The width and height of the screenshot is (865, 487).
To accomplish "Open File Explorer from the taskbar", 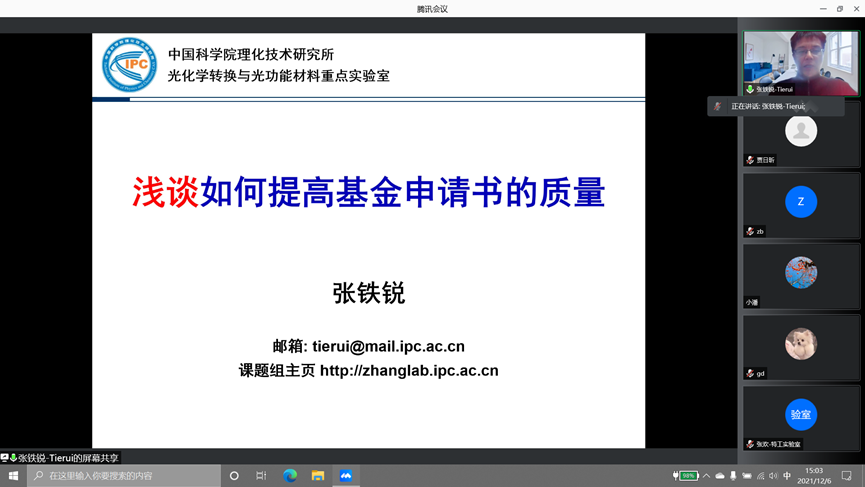I will coord(318,476).
